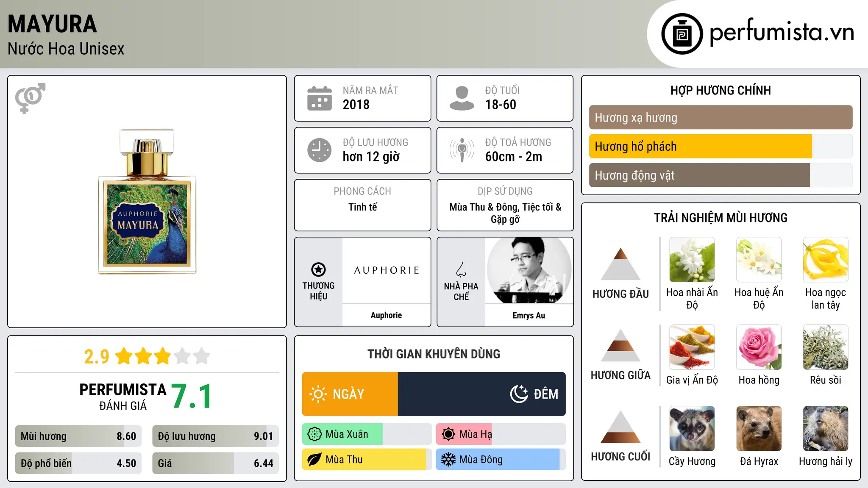The image size is (868, 488).
Task: Click the Mùi hương 8.60 score bar
Action: pos(78,436)
